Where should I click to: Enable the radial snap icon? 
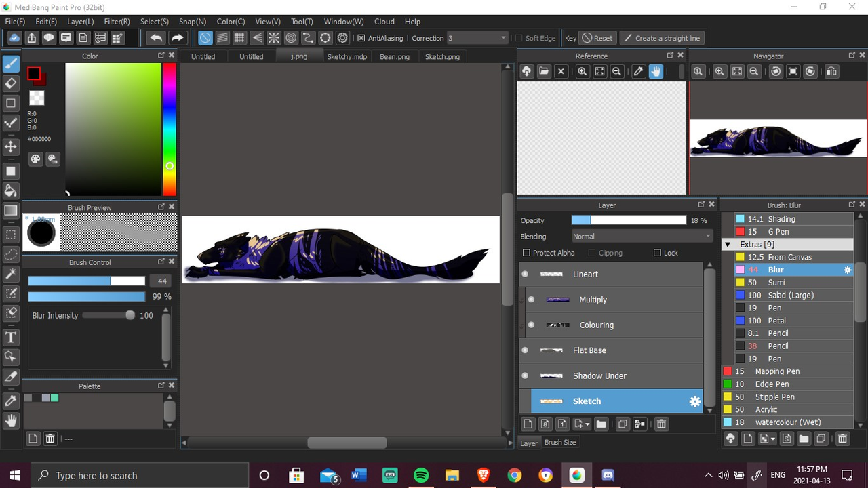[x=274, y=38]
